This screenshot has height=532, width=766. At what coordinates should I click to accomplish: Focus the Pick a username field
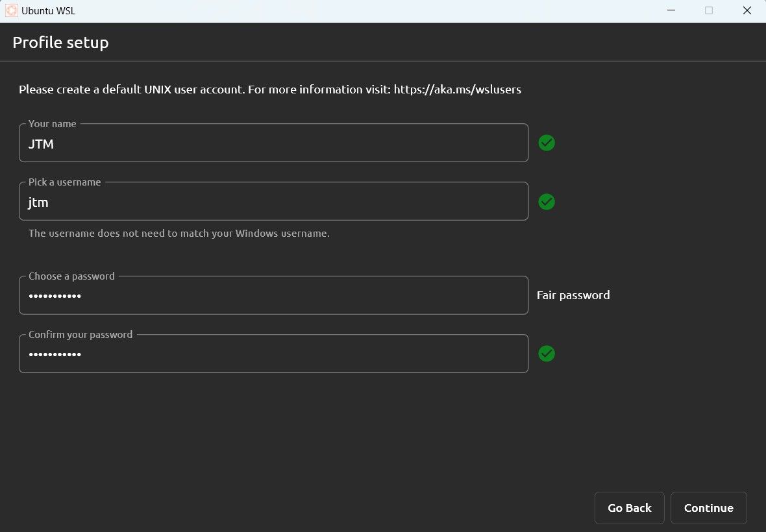point(273,201)
